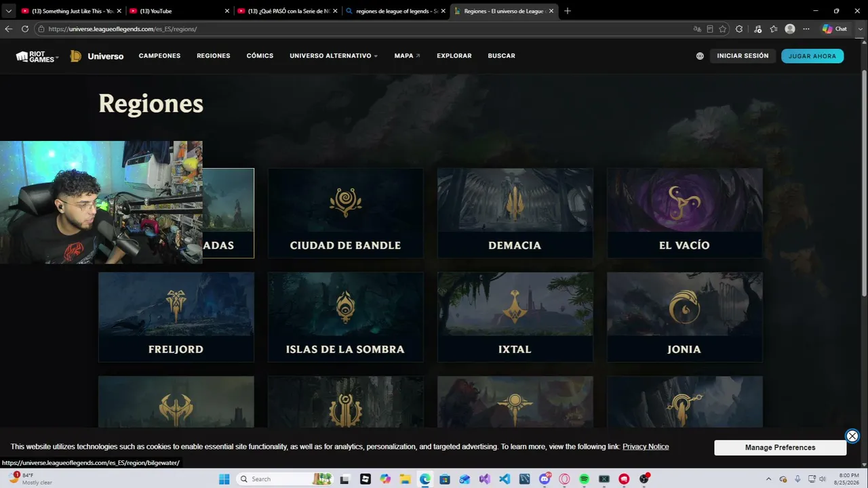
Task: Open Copilot Chat in the browser toolbar
Action: [x=835, y=29]
